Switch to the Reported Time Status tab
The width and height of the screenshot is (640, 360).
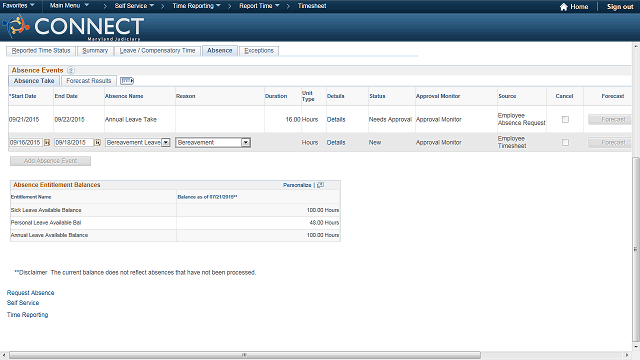[x=41, y=51]
